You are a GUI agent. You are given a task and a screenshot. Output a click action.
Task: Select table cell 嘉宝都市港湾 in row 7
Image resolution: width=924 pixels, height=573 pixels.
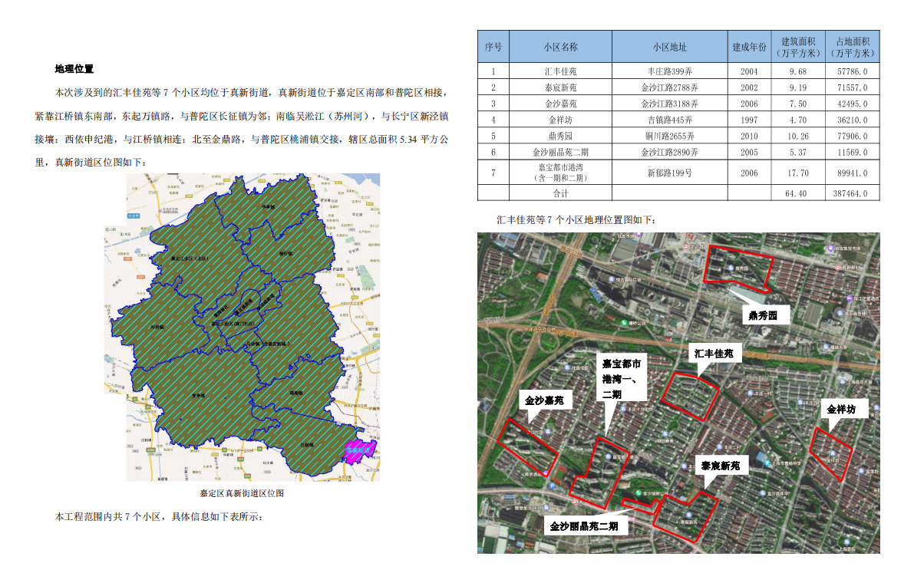click(560, 173)
